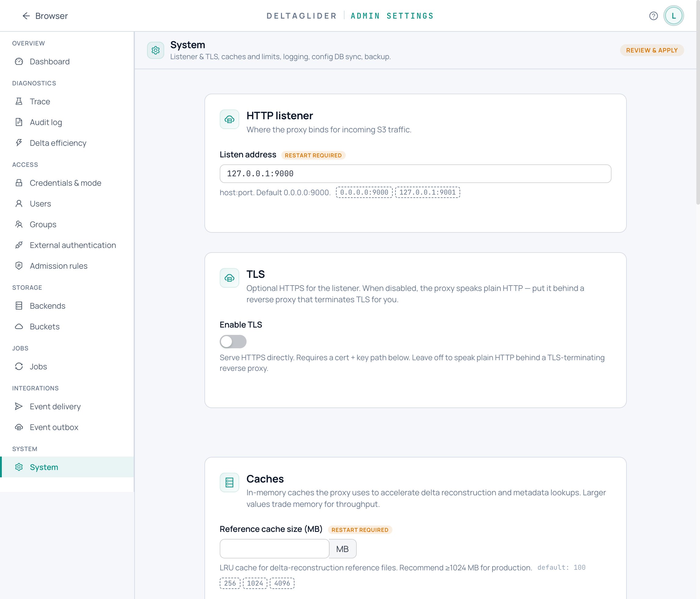
Task: Select the System menu item
Action: [x=67, y=467]
